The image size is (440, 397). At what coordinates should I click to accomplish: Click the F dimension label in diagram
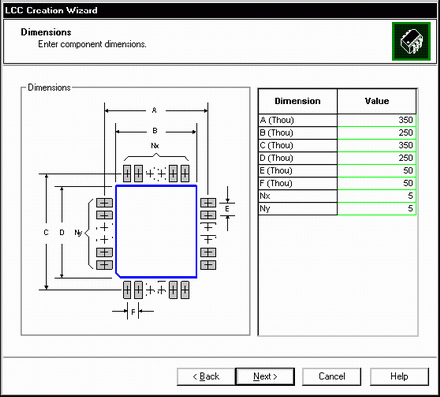(133, 312)
